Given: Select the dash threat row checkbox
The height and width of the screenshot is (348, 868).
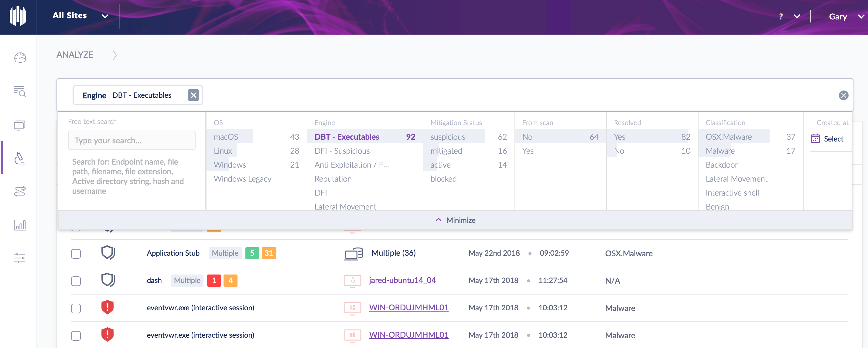Looking at the screenshot, I should (x=76, y=281).
